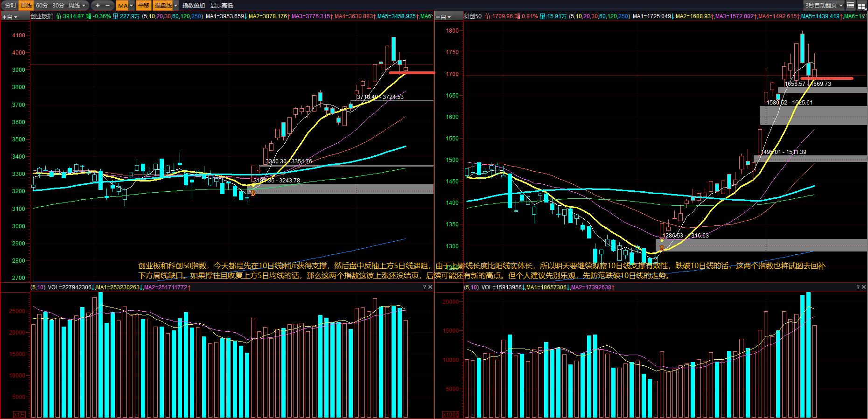Screen dimensions: 868x419
Task: Click the gap label 3718.40 - 3724.53
Action: pyautogui.click(x=380, y=97)
